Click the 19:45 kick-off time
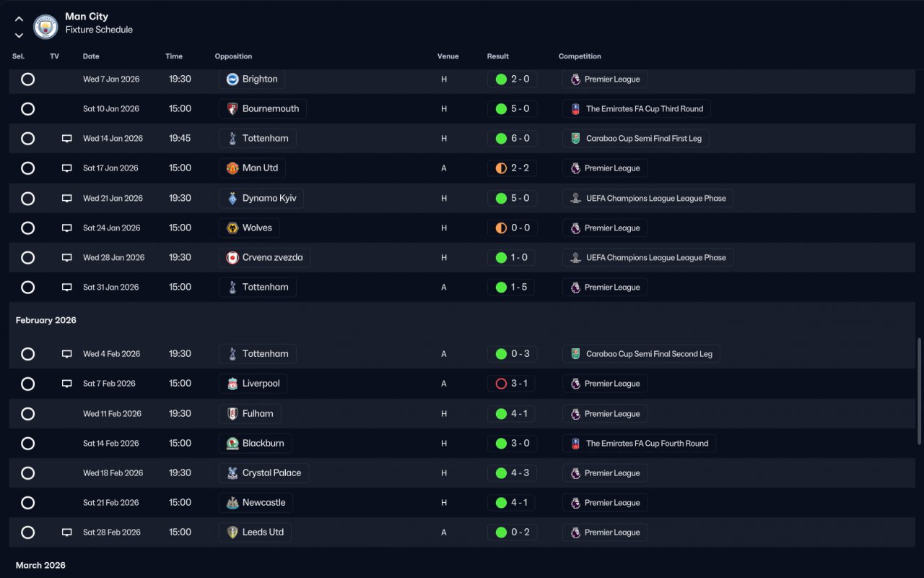The image size is (924, 578). coord(180,139)
